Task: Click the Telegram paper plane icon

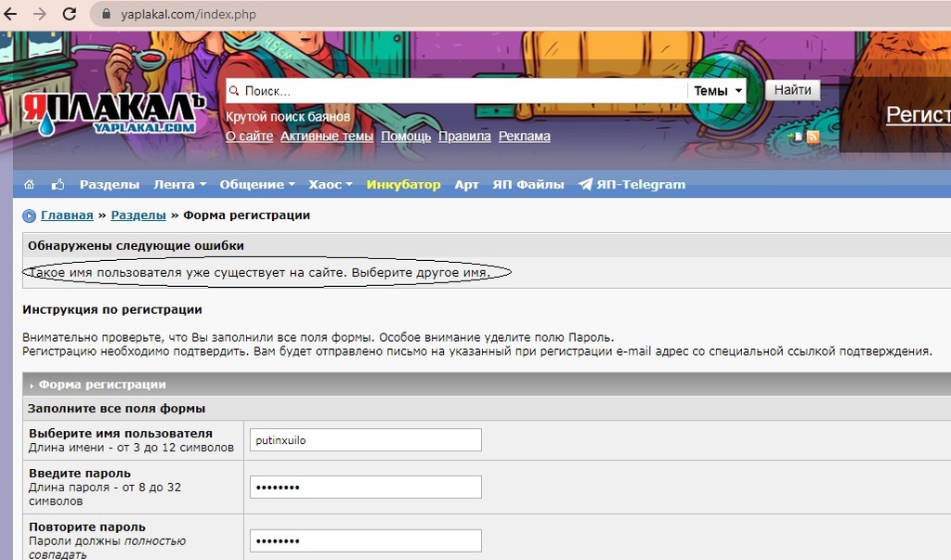Action: coord(585,185)
